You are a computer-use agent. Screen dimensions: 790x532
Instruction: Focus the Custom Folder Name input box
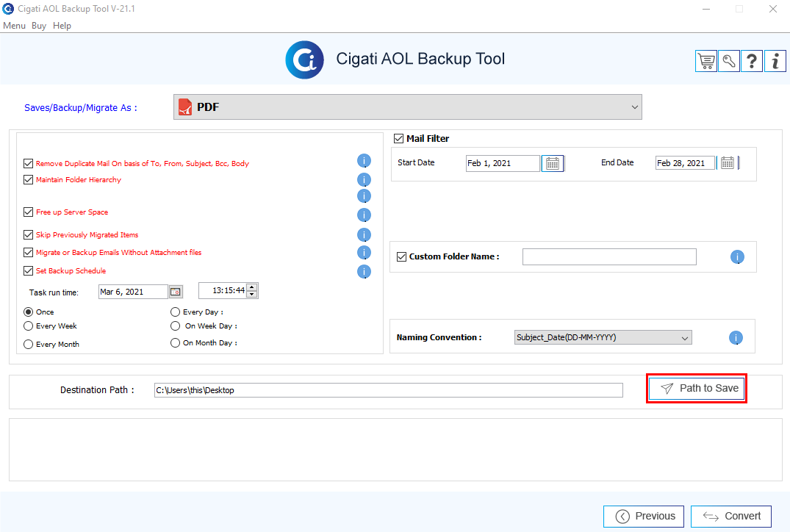tap(609, 256)
